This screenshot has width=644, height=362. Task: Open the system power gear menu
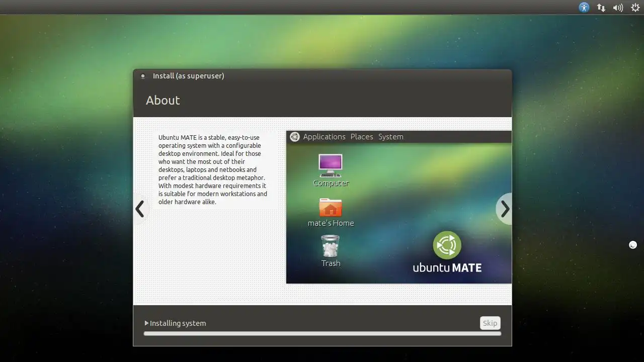tap(635, 8)
